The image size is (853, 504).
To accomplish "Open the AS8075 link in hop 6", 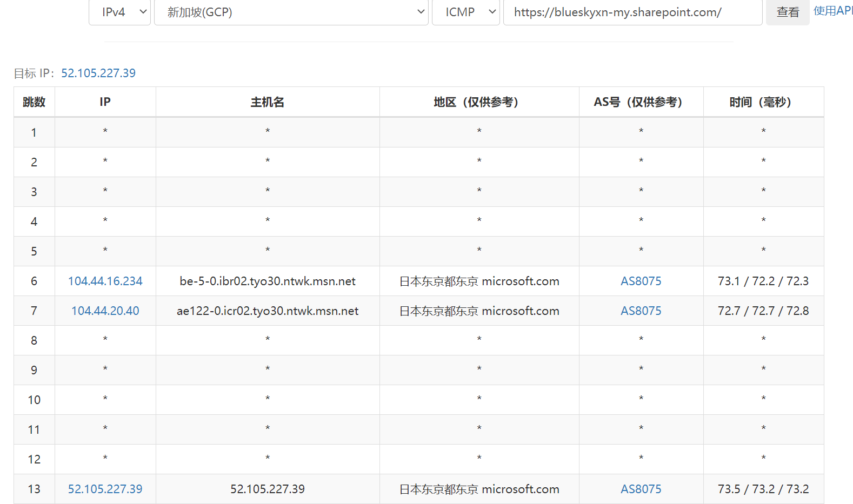I will (641, 281).
